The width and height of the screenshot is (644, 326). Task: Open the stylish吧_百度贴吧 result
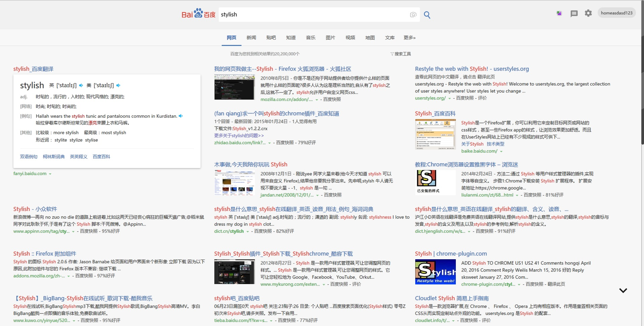237,298
